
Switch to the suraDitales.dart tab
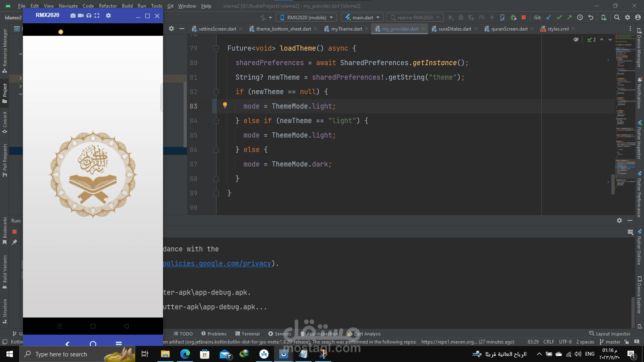click(455, 29)
